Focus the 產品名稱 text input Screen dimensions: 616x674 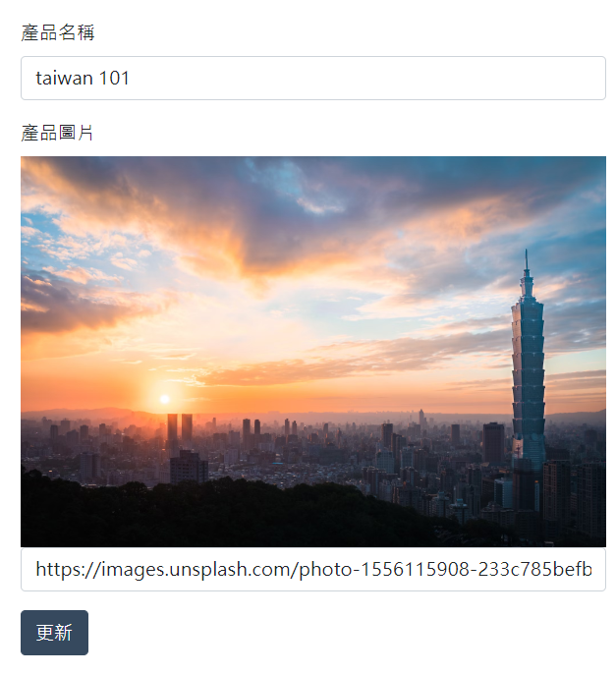click(x=313, y=79)
